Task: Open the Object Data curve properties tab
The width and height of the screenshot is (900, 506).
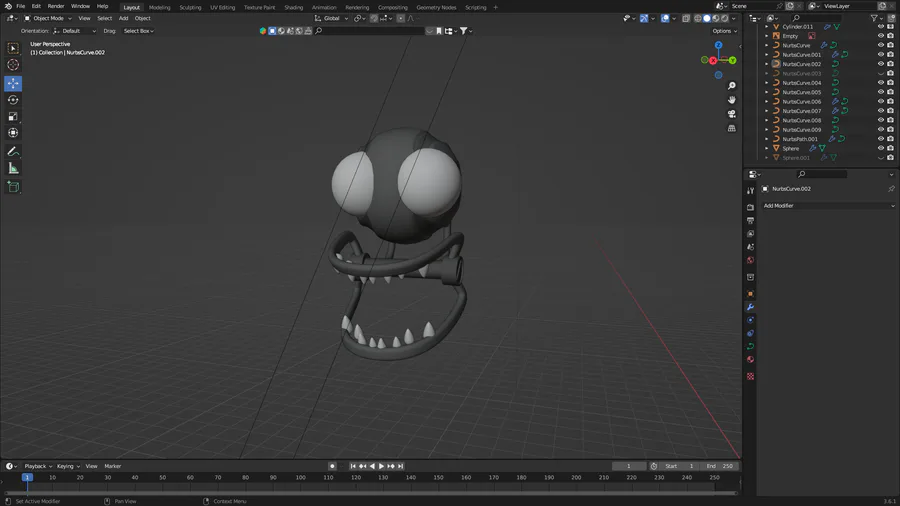Action: pos(750,347)
